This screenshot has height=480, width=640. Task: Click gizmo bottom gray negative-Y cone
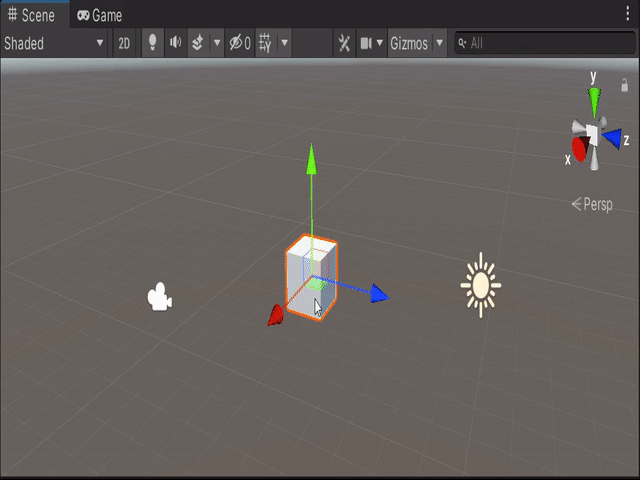[594, 160]
